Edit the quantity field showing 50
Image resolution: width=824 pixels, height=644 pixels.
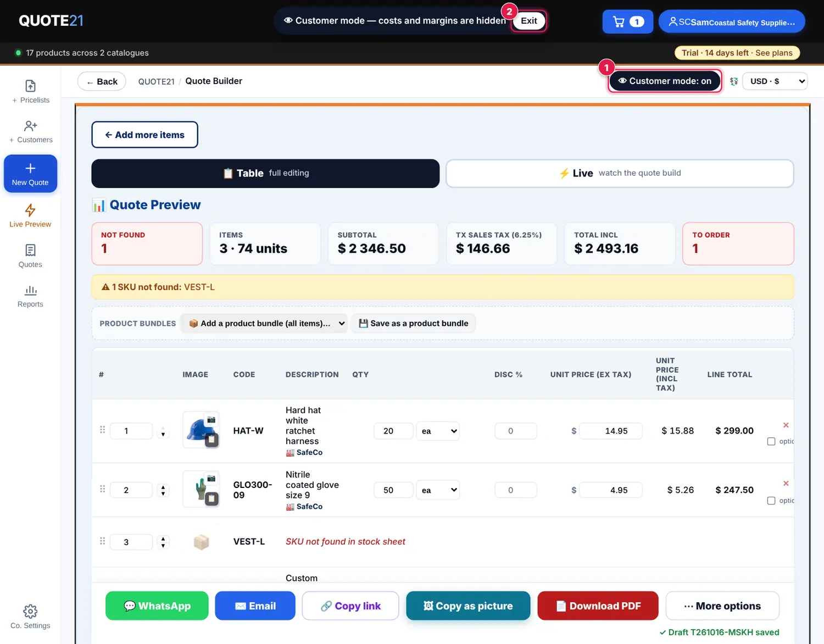pos(393,490)
